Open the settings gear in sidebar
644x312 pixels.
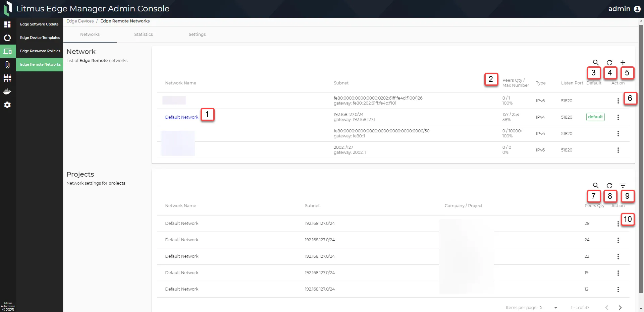click(x=7, y=105)
